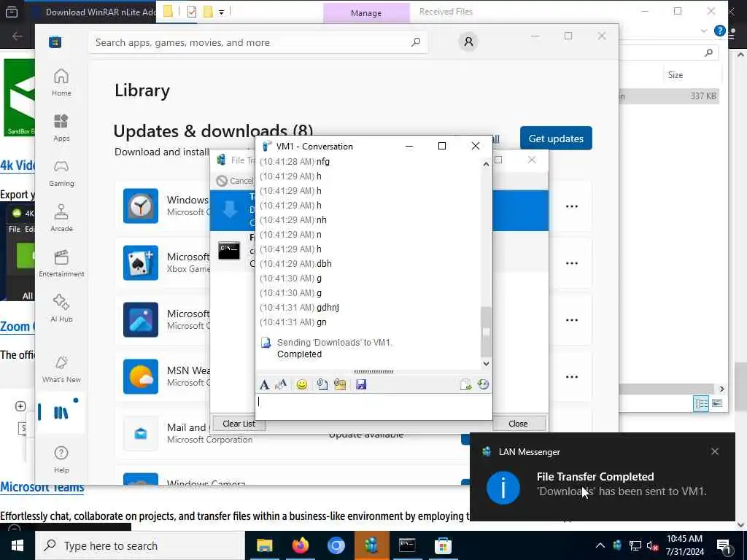Click the MSN Weather app icon
This screenshot has height=560, width=747.
tap(141, 377)
